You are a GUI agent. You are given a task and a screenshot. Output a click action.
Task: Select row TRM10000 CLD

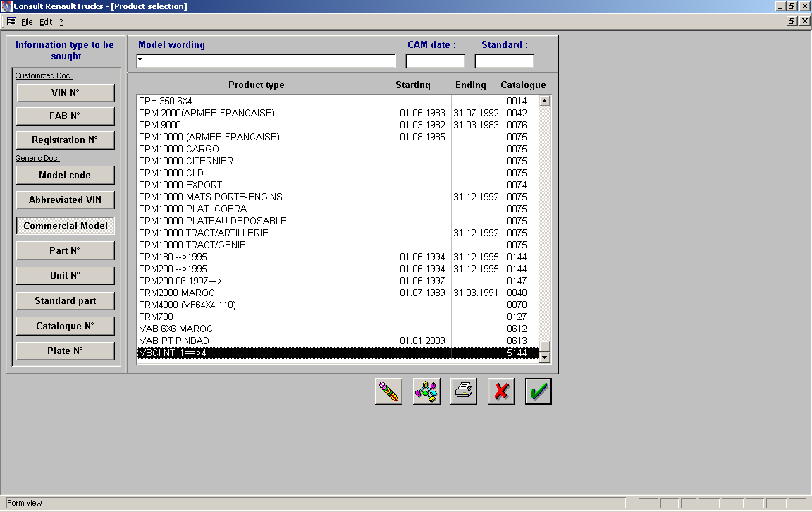pos(338,173)
